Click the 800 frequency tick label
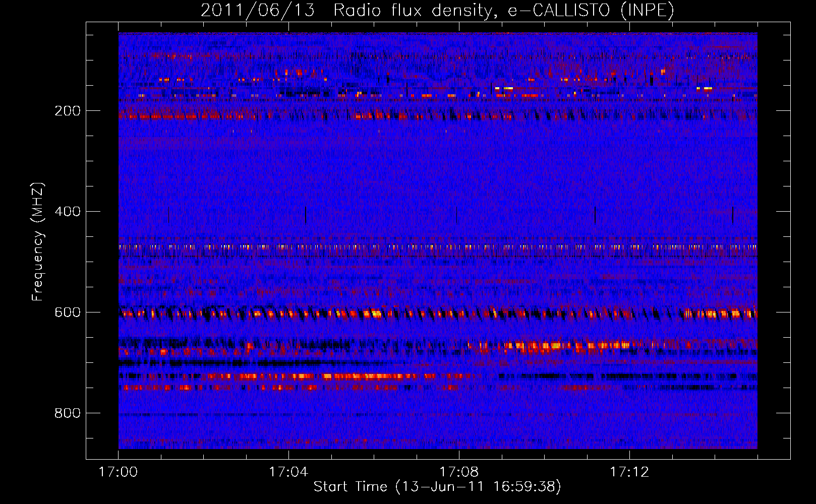The image size is (816, 504). pyautogui.click(x=68, y=413)
